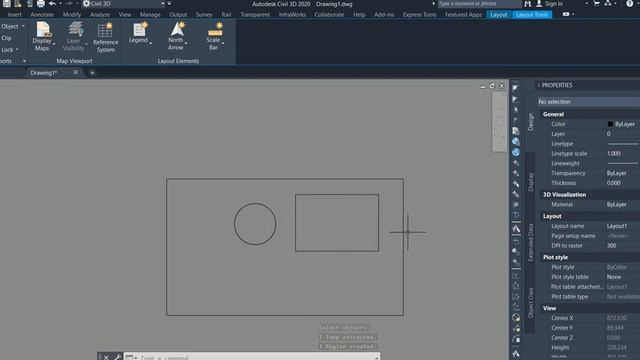Click the Plot printer icon in quick access

(41, 4)
